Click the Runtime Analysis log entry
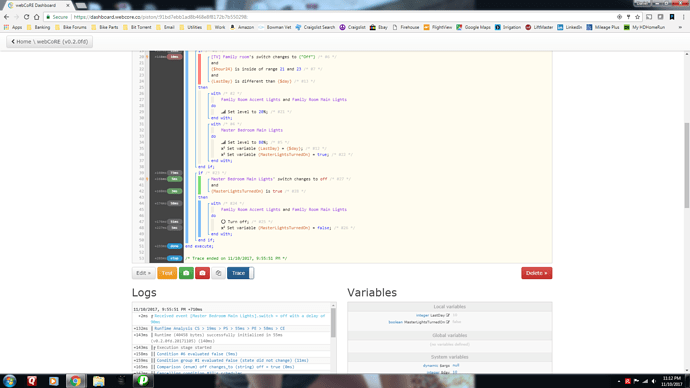 [x=219, y=328]
